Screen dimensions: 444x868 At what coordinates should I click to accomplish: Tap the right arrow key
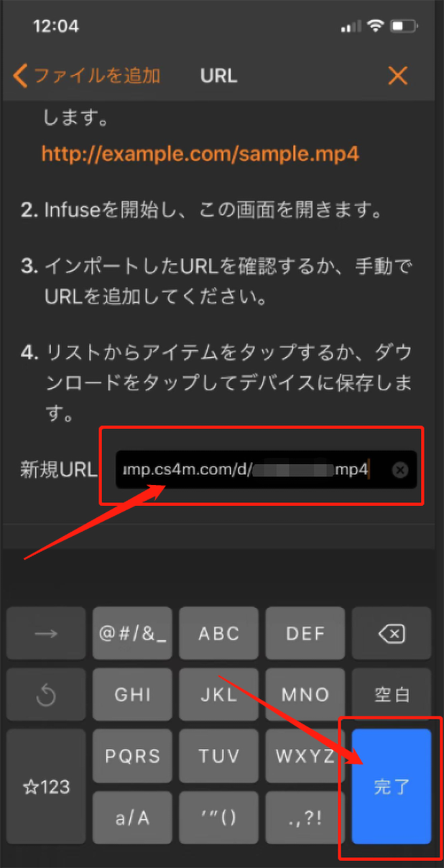[46, 633]
